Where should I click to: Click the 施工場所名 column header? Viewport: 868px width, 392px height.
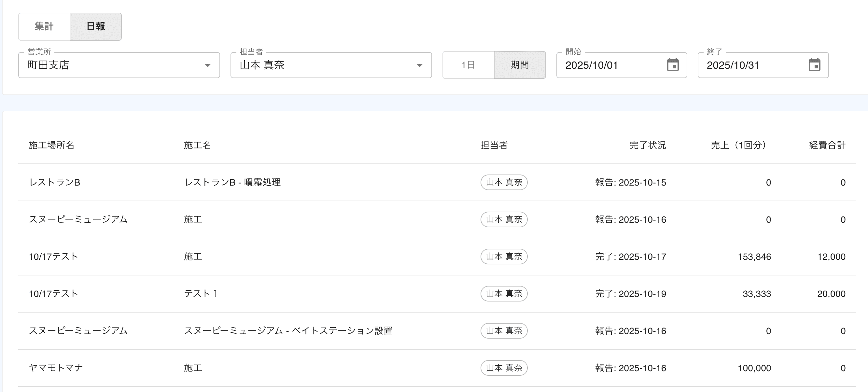point(51,145)
